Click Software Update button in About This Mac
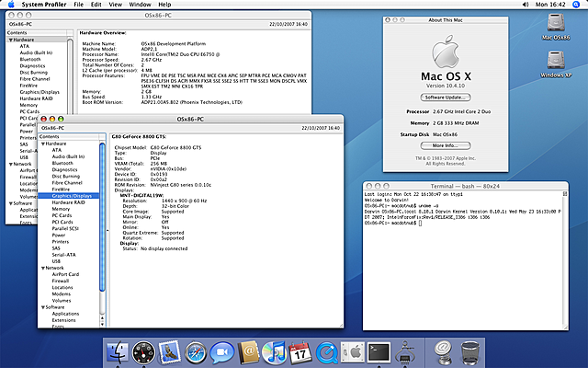 445,98
